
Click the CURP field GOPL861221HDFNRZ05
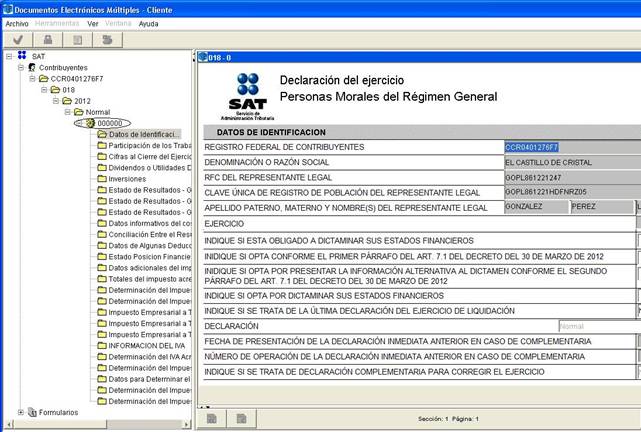(572, 192)
